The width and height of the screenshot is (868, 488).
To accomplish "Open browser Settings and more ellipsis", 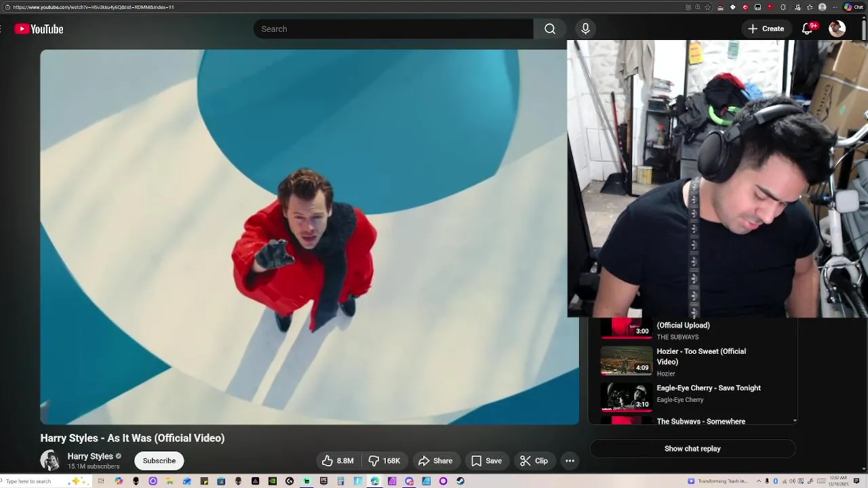I will point(835,7).
